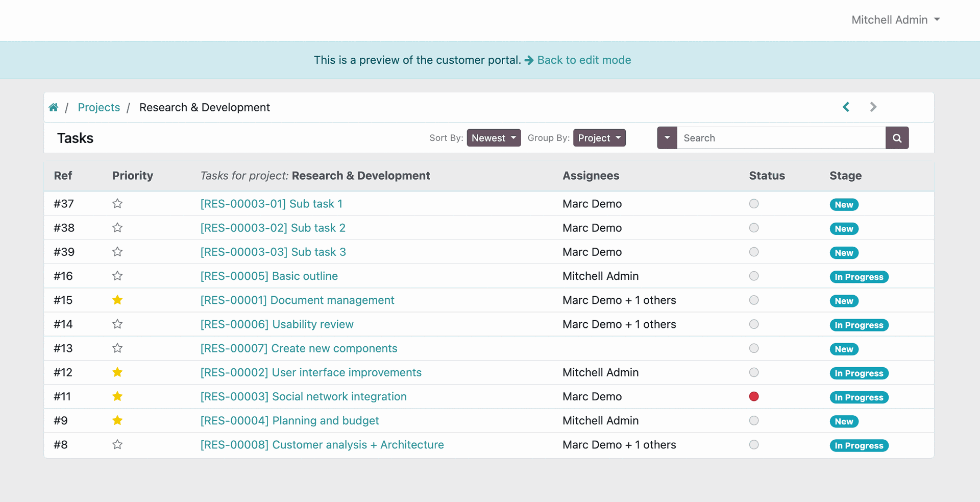Screen dimensions: 980x502
Task: Click priority star for Sub task 1
Action: point(117,204)
